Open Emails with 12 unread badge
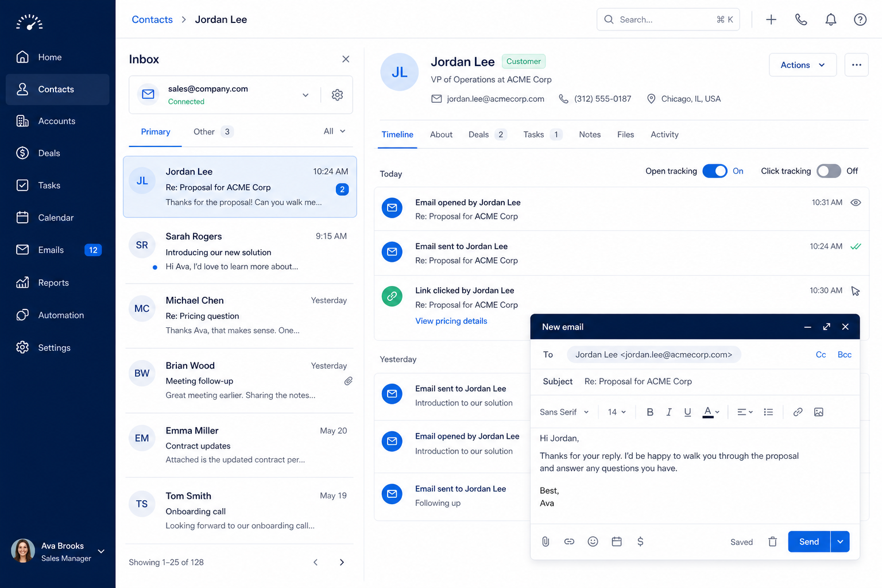 pos(57,250)
